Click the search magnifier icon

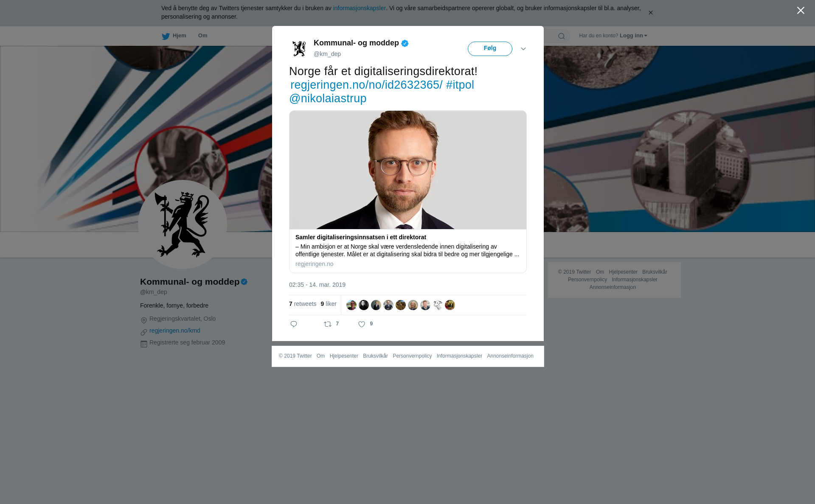coord(562,36)
